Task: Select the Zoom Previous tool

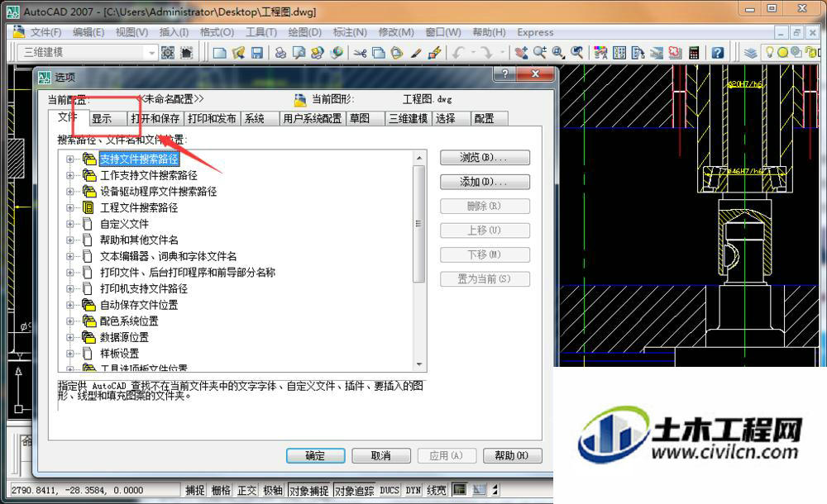Action: point(577,52)
